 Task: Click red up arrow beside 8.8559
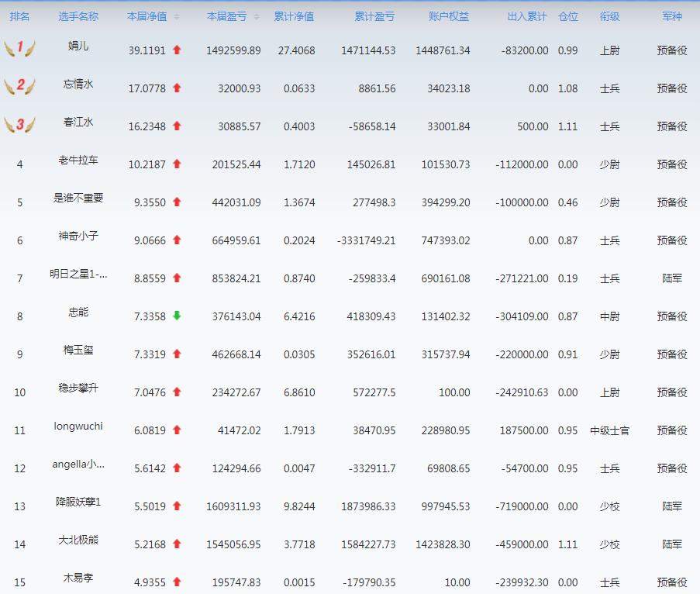[177, 278]
